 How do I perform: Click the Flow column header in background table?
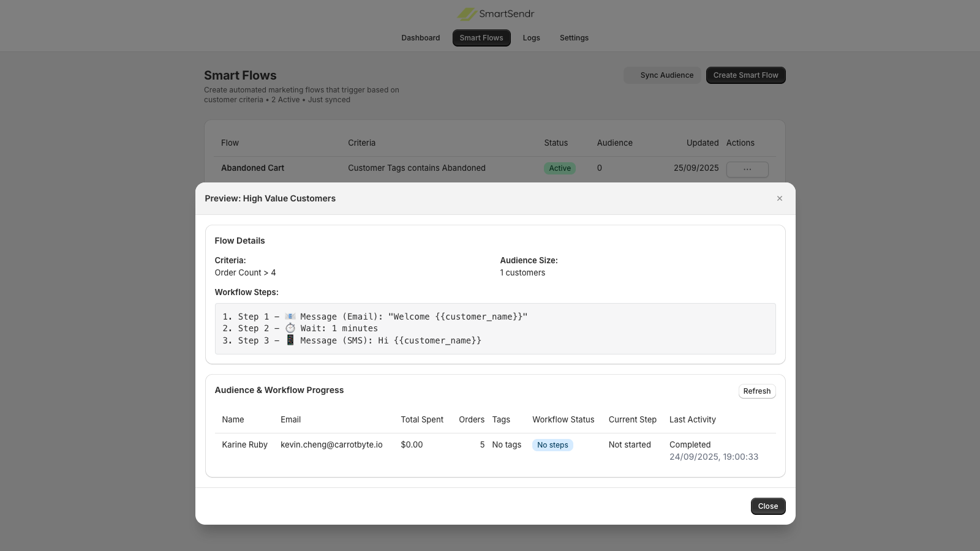click(x=230, y=143)
